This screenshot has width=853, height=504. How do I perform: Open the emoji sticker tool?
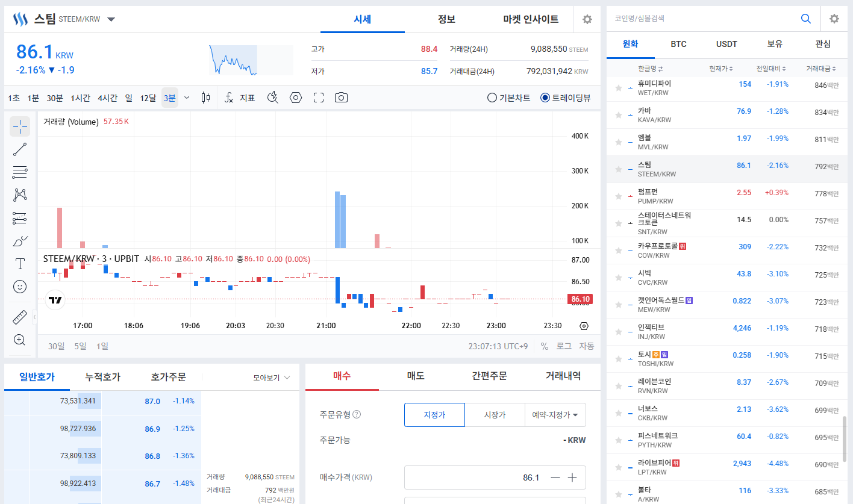coord(20,287)
